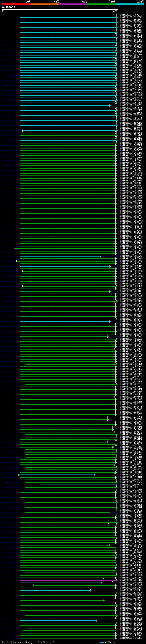The image size is (146, 644).
Task: Select label UniRef100_A9U378
Action: click(131, 115)
